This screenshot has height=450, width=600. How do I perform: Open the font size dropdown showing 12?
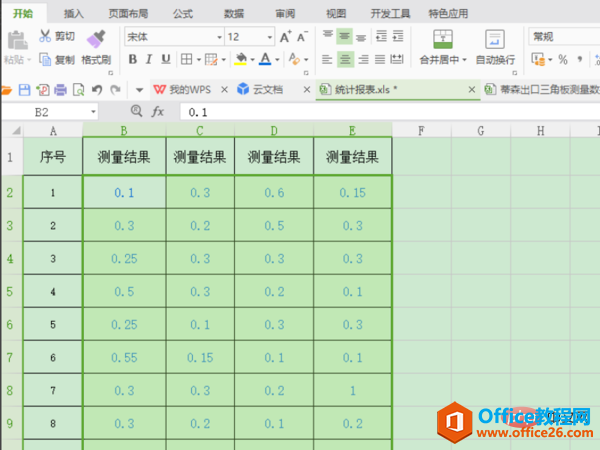(248, 36)
